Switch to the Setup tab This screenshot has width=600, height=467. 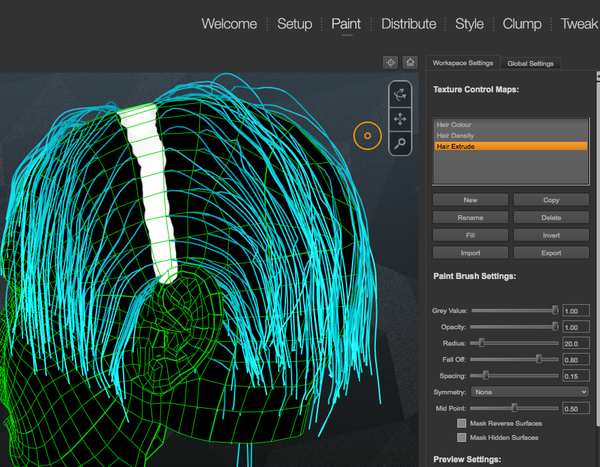point(295,24)
